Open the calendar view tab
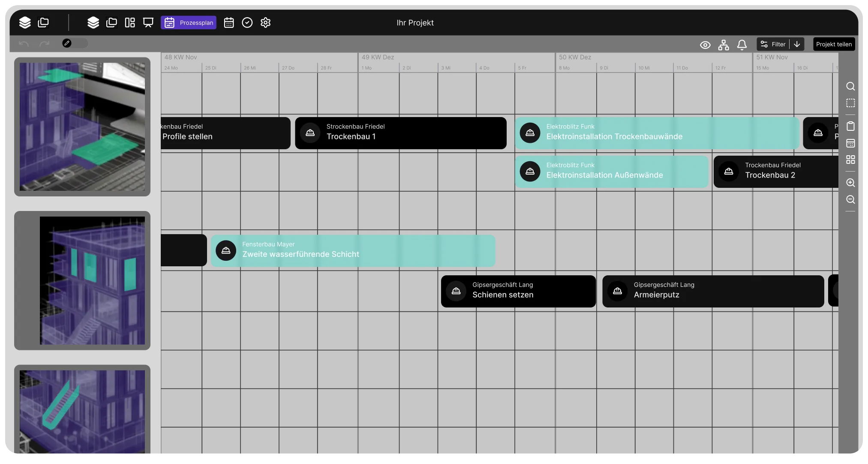 229,23
